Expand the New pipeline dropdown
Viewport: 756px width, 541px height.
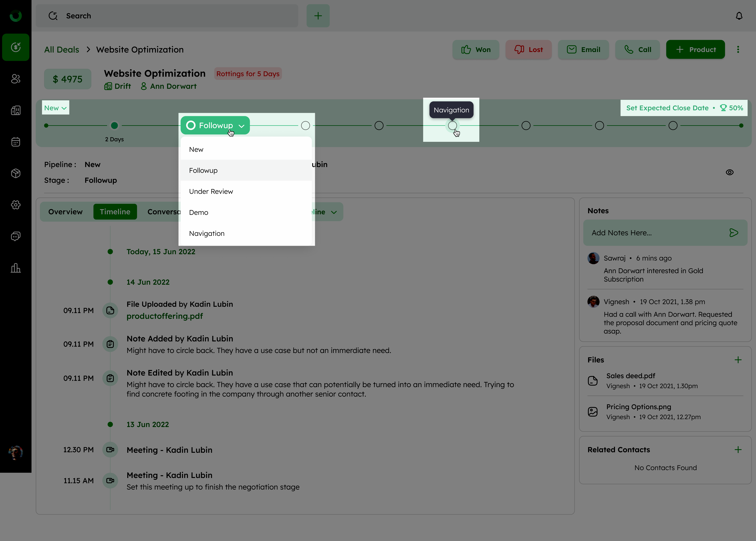(56, 108)
